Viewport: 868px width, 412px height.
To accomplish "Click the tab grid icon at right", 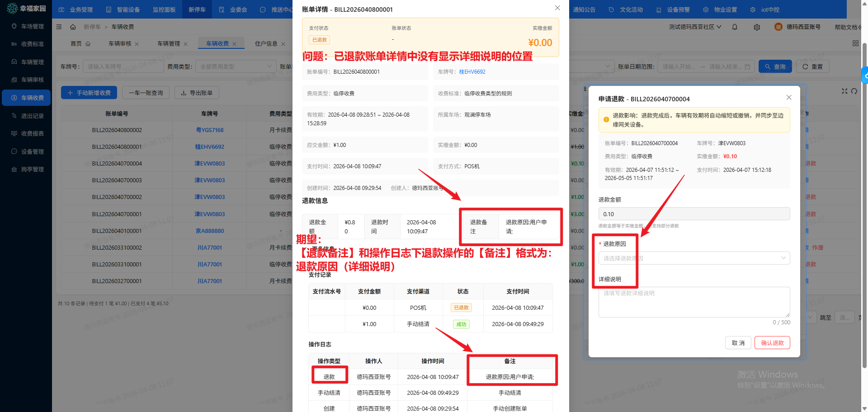I will click(x=855, y=43).
